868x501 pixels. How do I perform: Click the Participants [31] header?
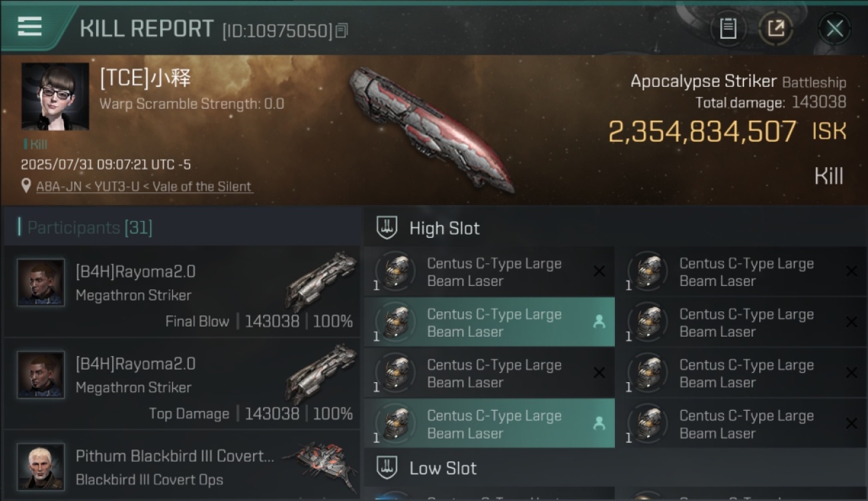90,228
